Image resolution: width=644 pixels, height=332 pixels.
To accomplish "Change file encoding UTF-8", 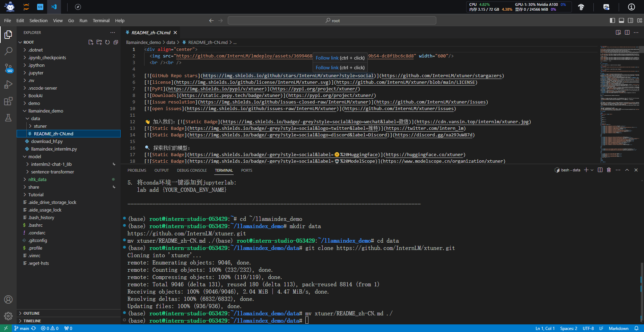I will (x=588, y=328).
